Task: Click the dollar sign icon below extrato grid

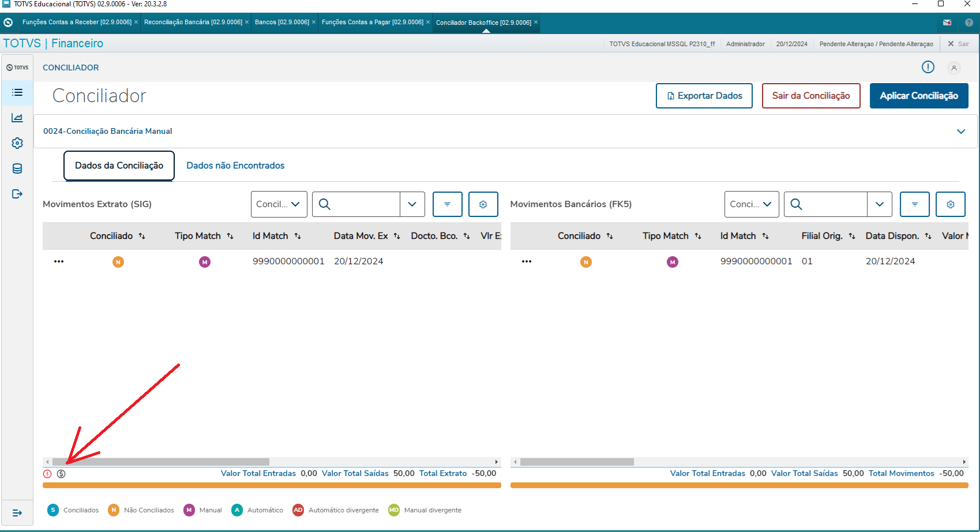Action: point(61,474)
